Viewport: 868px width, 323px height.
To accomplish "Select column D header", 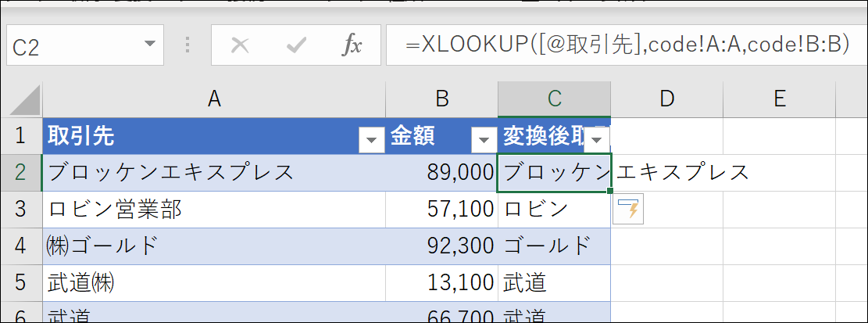I will tap(667, 99).
